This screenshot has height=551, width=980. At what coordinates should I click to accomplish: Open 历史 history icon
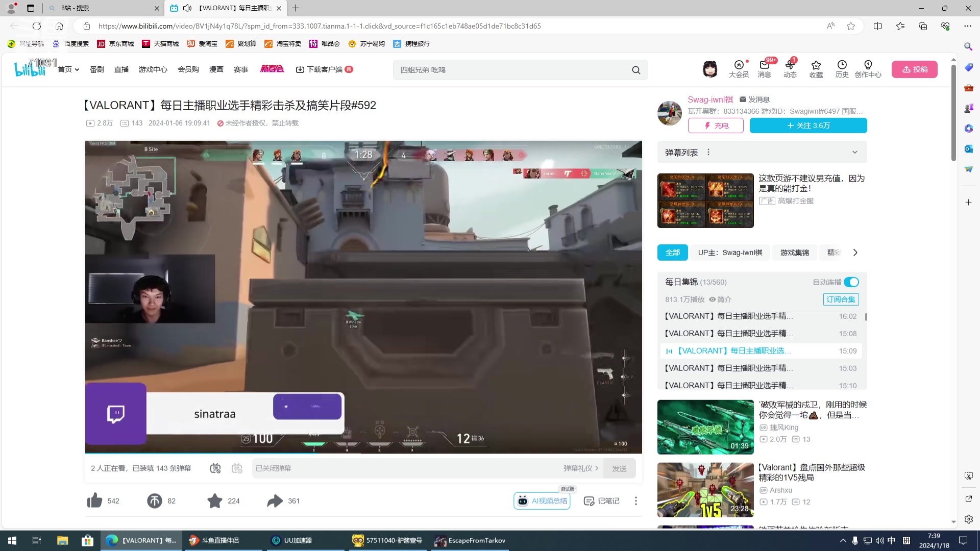842,69
